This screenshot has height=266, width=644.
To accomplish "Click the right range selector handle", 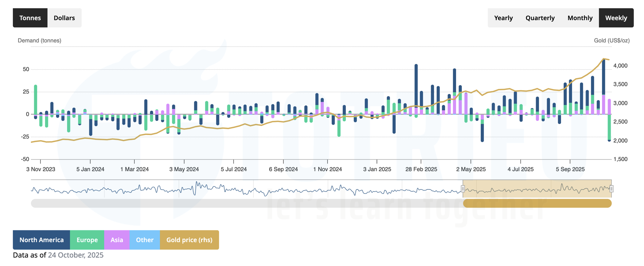I will 611,189.
